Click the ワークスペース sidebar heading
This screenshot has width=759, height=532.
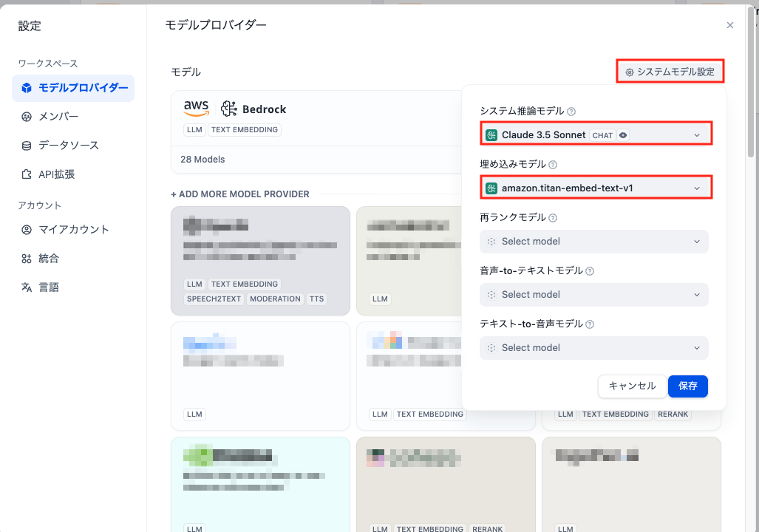pos(48,64)
